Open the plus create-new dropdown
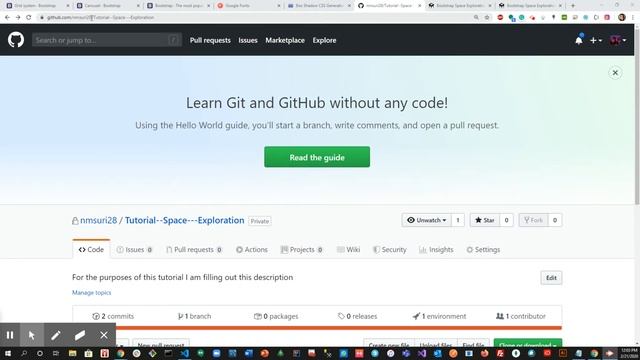 coord(596,40)
